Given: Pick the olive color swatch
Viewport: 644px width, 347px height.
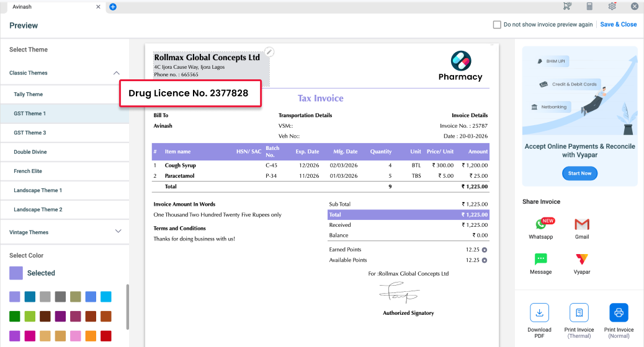Looking at the screenshot, I should (76, 297).
